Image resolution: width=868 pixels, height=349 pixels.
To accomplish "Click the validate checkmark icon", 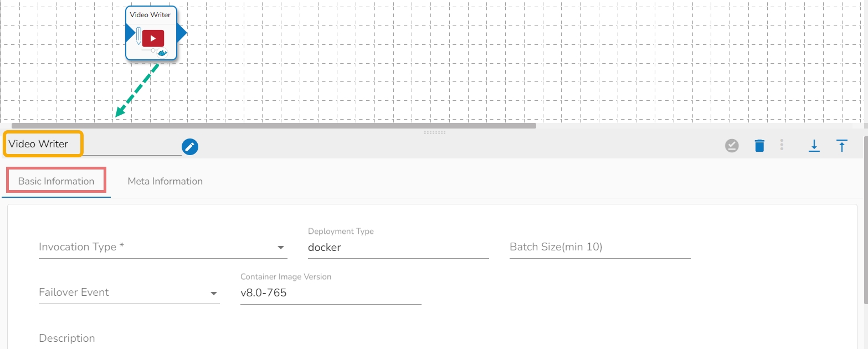I will pos(732,146).
